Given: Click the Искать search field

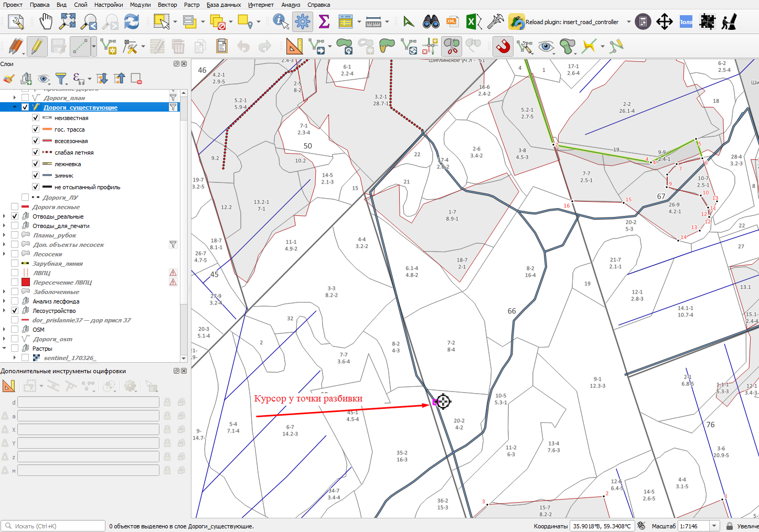Looking at the screenshot, I should (x=53, y=526).
